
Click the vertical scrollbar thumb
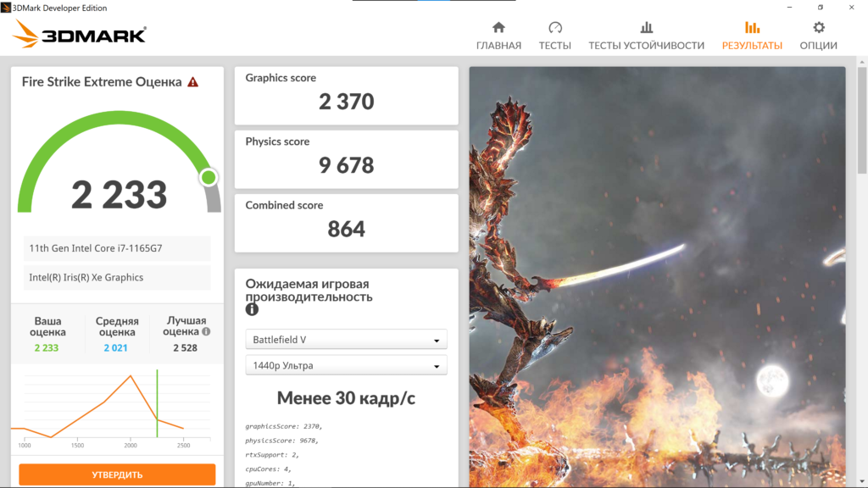click(862, 120)
